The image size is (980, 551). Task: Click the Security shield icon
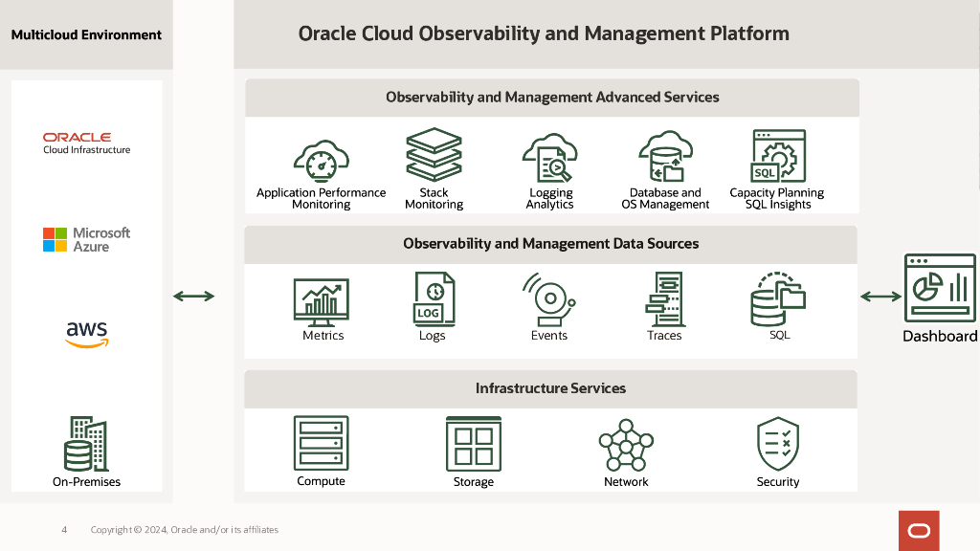[x=778, y=444]
